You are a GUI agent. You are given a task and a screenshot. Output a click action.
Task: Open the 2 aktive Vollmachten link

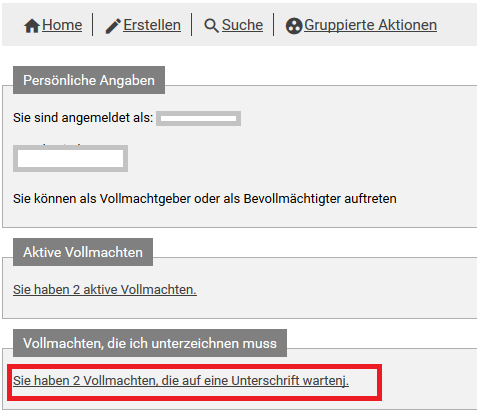[x=105, y=289]
